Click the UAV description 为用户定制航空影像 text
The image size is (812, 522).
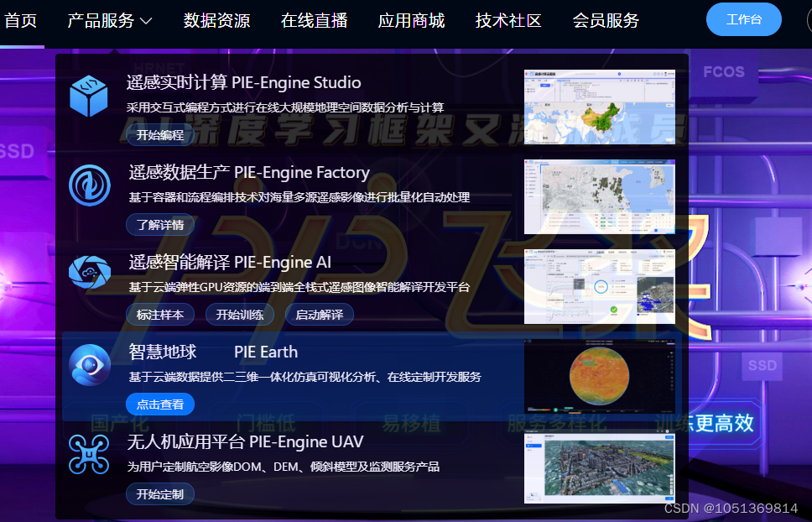pos(284,467)
